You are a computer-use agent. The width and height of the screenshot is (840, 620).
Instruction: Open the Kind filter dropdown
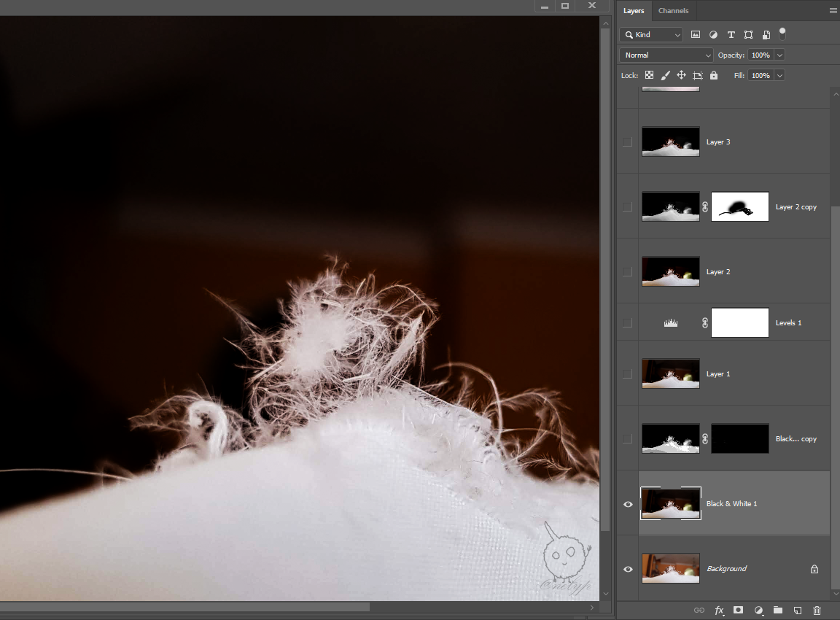tap(651, 35)
